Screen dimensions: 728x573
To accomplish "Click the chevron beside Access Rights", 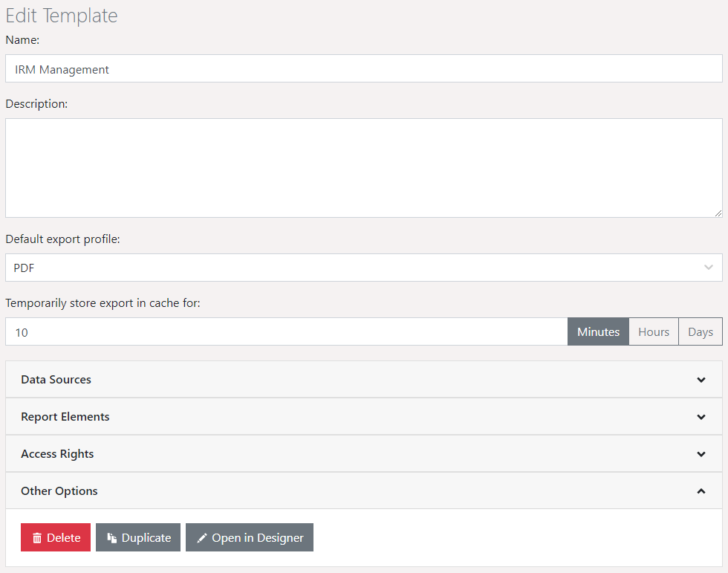I will tap(701, 454).
